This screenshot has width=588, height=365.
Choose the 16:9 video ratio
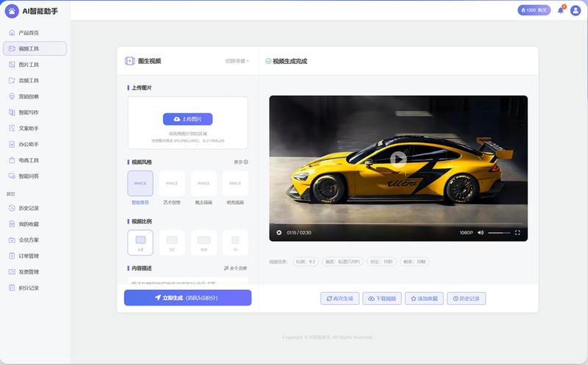click(204, 242)
